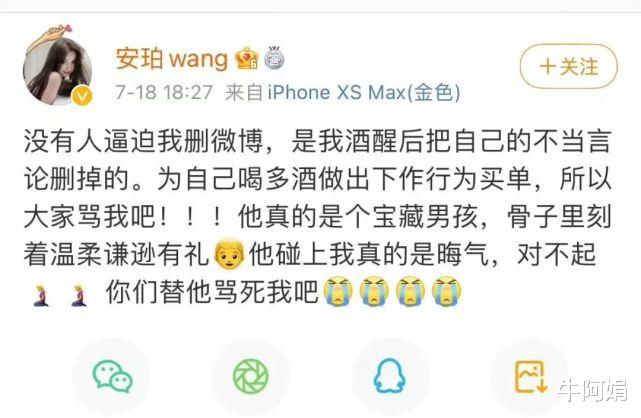Tap the first kneeling person emoji

click(x=41, y=295)
